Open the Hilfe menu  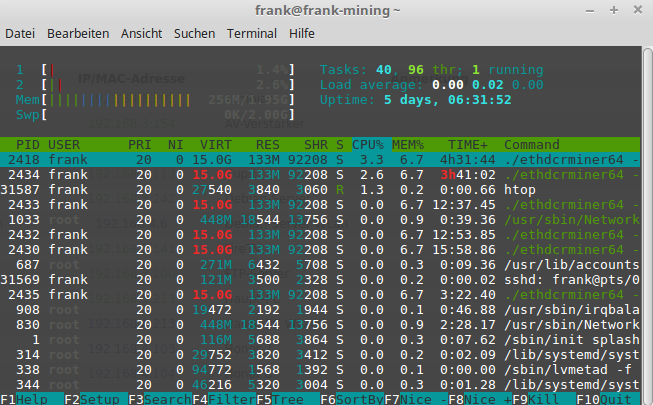[x=302, y=33]
